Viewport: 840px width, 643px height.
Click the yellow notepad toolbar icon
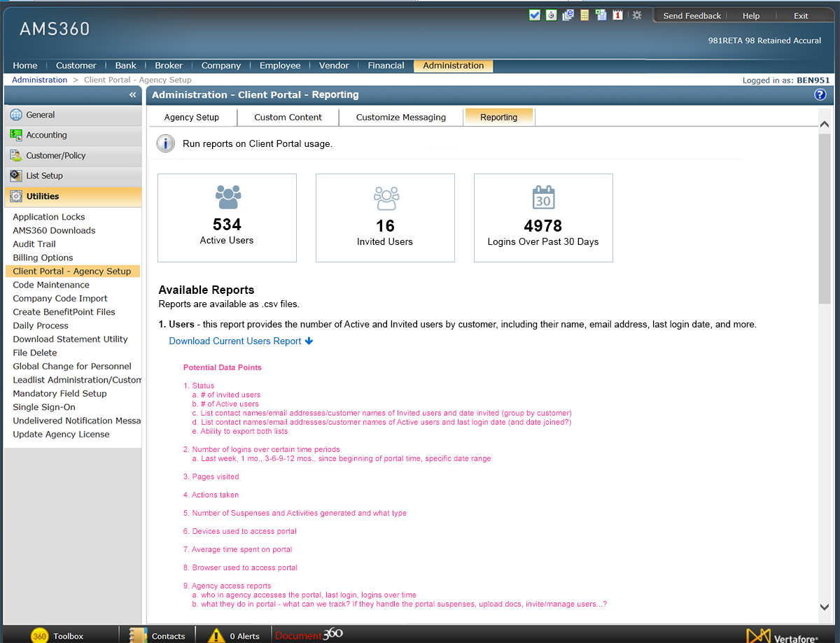(x=584, y=15)
